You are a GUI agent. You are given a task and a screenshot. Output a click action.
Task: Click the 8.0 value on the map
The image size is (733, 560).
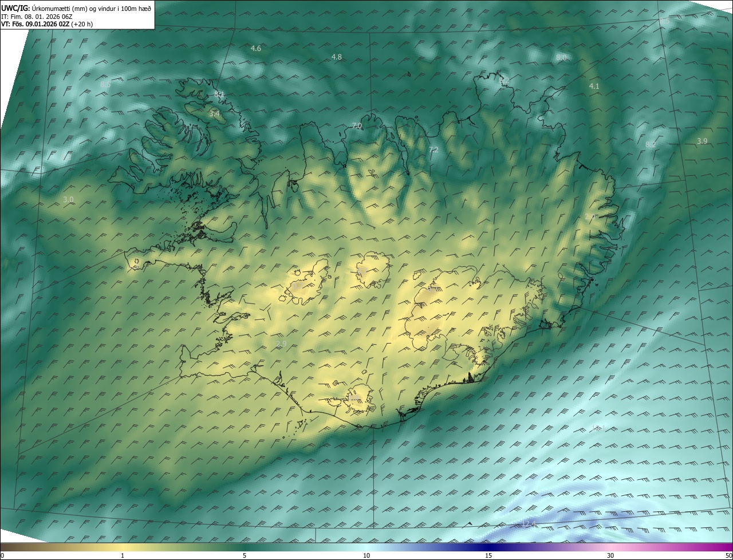561,58
